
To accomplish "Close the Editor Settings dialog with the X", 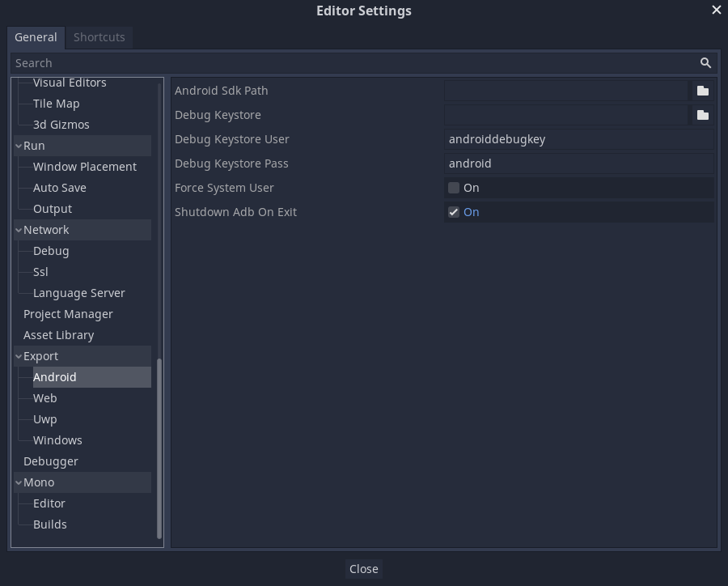I will 716,10.
